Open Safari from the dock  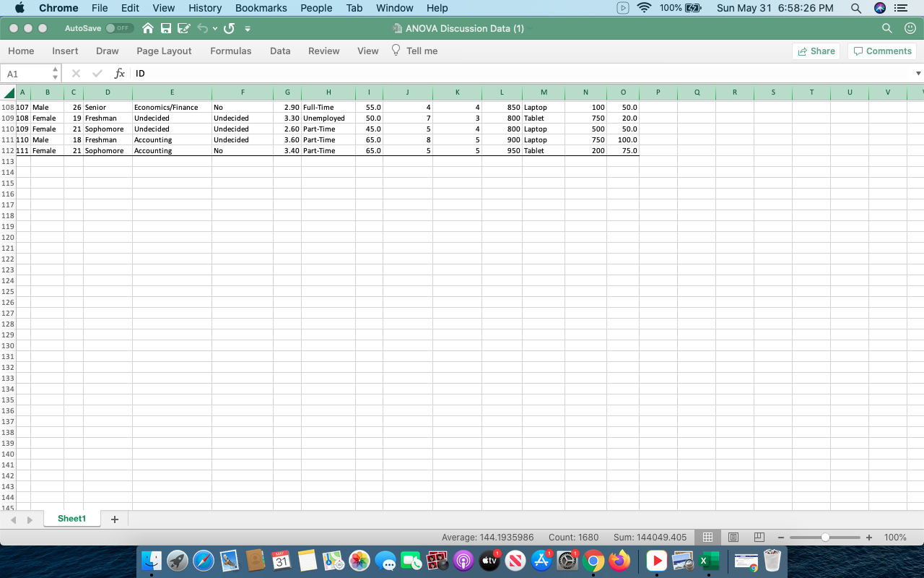point(204,561)
